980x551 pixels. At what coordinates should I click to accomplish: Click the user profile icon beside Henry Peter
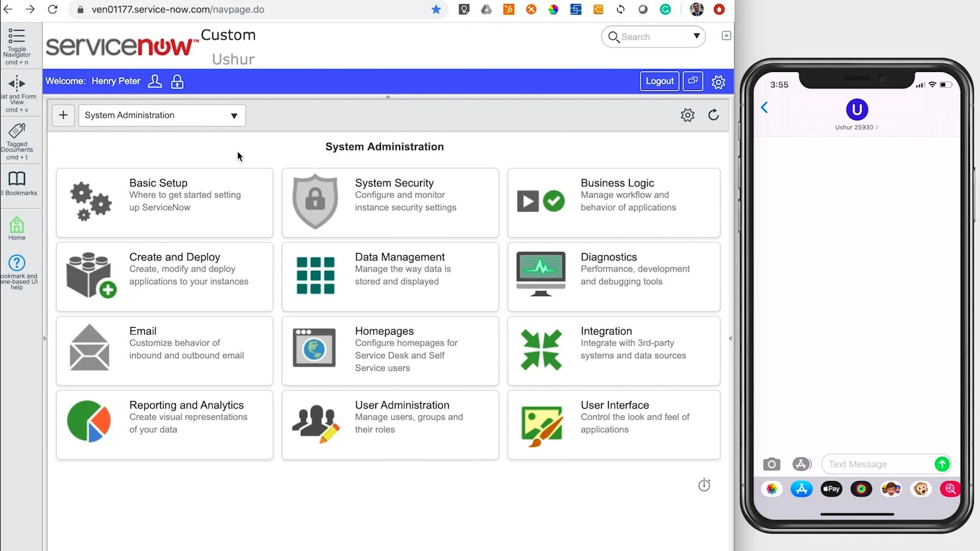[x=155, y=81]
